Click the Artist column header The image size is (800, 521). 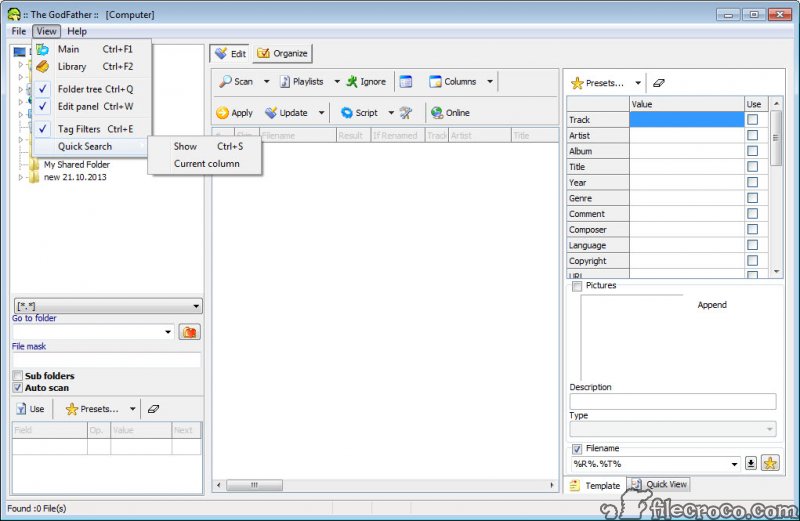(x=480, y=136)
